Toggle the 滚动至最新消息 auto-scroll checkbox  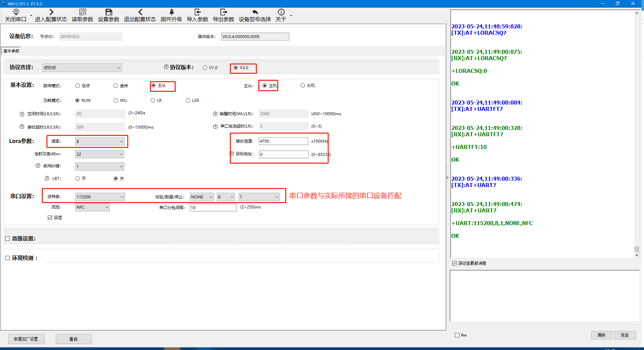coord(454,264)
